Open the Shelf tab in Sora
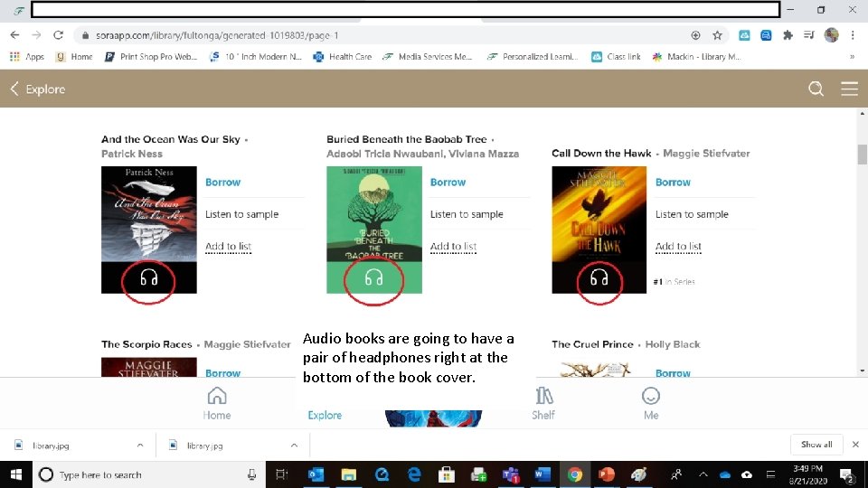 (x=543, y=403)
